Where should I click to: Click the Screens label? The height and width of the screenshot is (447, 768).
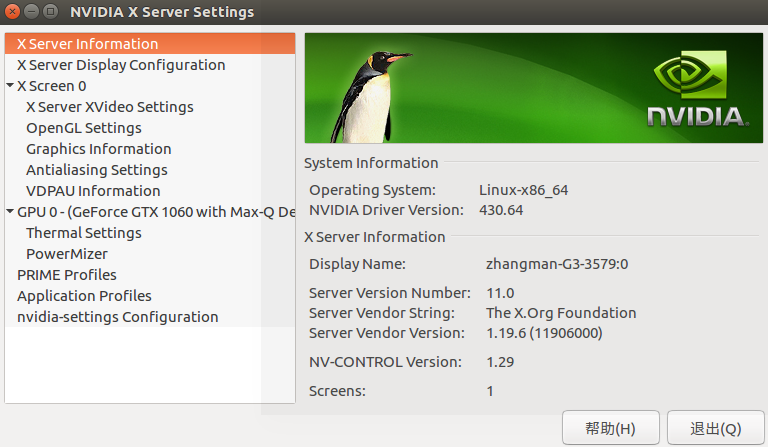337,391
